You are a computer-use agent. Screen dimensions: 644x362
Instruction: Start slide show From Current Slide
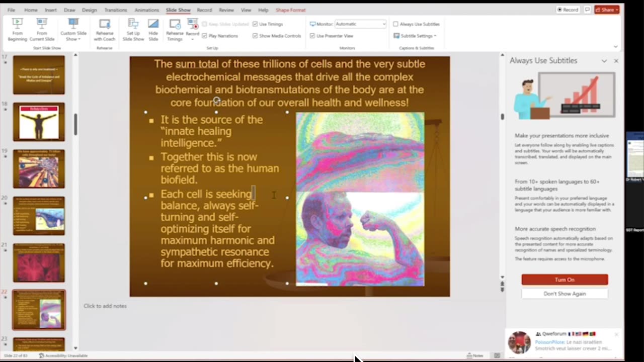pyautogui.click(x=42, y=30)
